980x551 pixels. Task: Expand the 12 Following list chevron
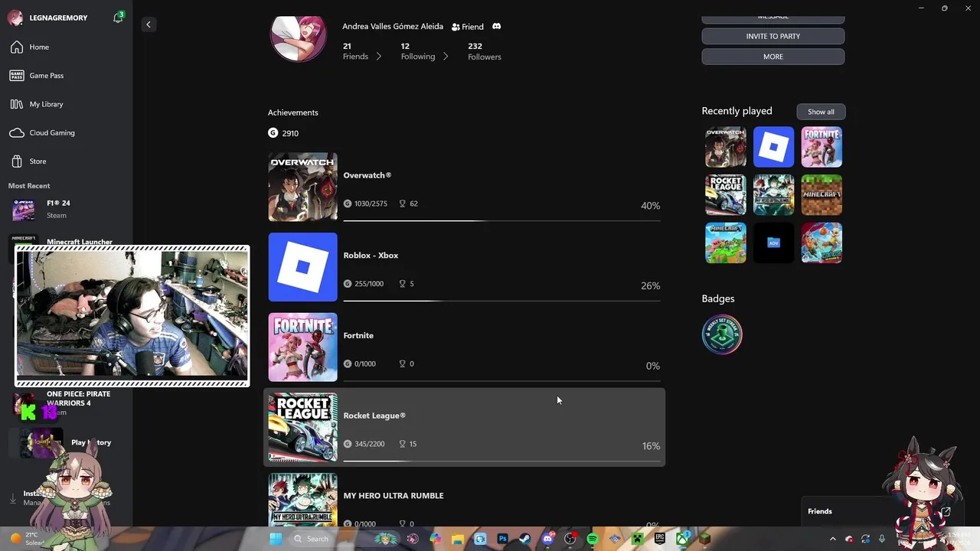(x=445, y=57)
